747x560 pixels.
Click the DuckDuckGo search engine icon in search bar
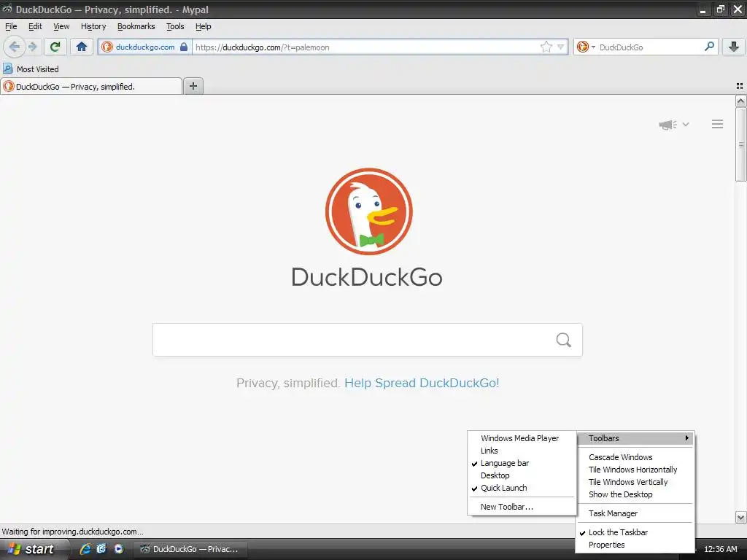[582, 47]
